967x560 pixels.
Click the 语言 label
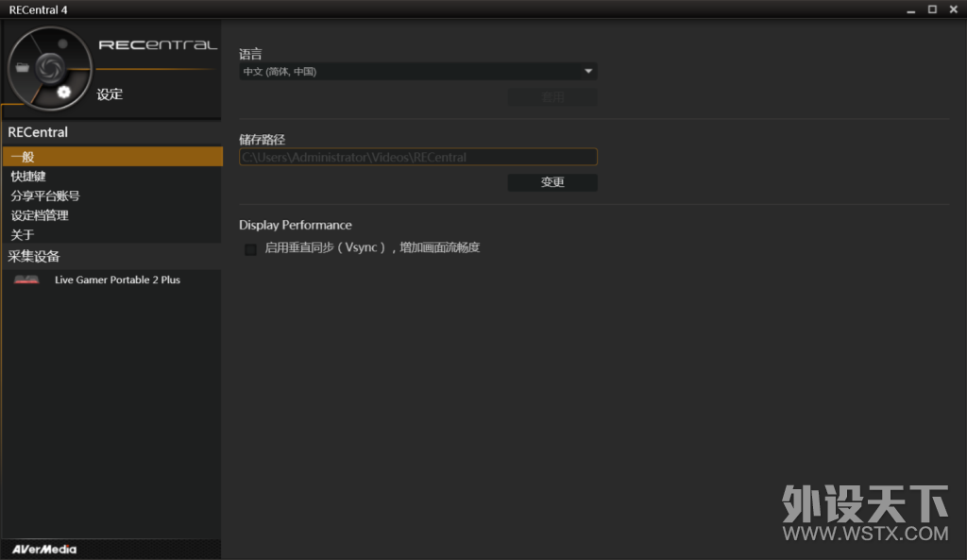click(250, 54)
